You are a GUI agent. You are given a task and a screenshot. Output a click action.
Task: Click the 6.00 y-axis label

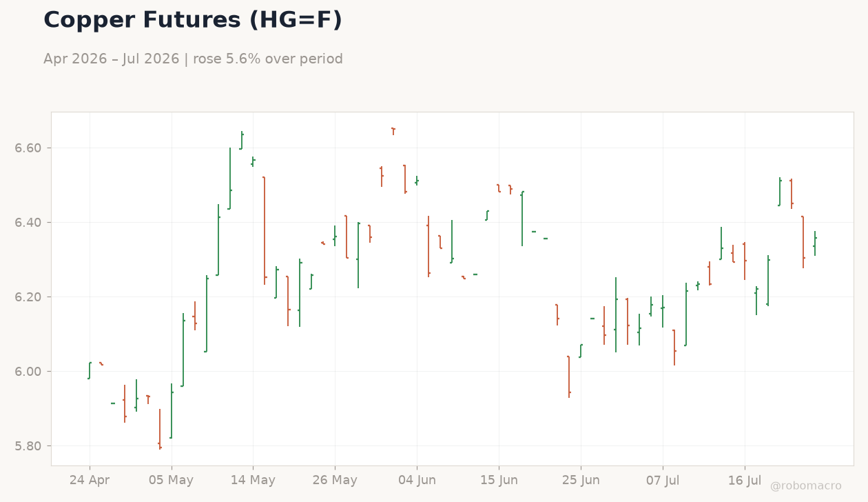pyautogui.click(x=28, y=372)
